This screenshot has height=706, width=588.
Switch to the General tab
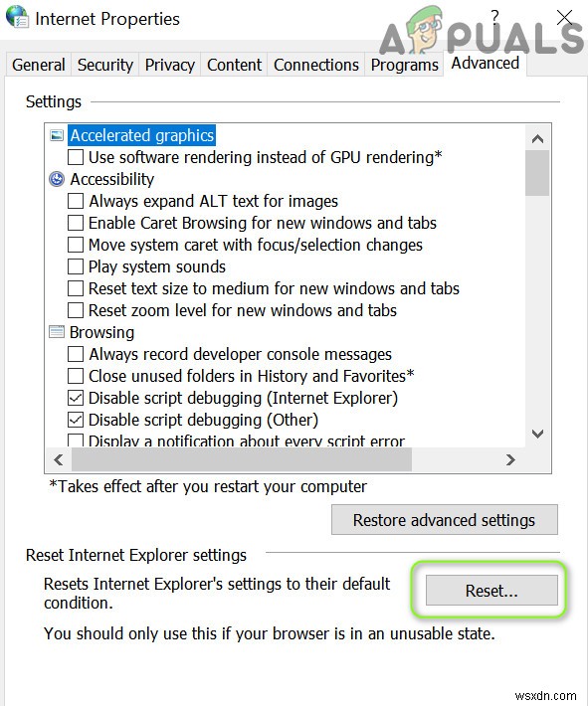point(39,65)
